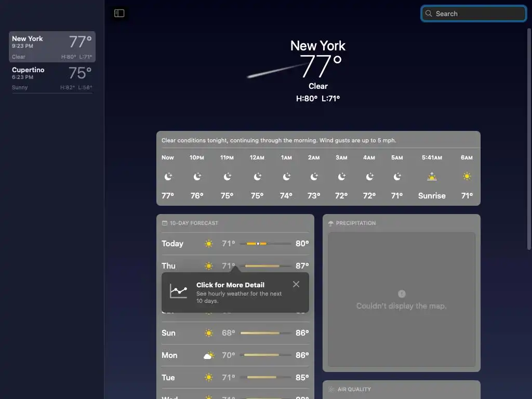Click the 6AM sun icon
This screenshot has width=532, height=399.
coord(467,176)
